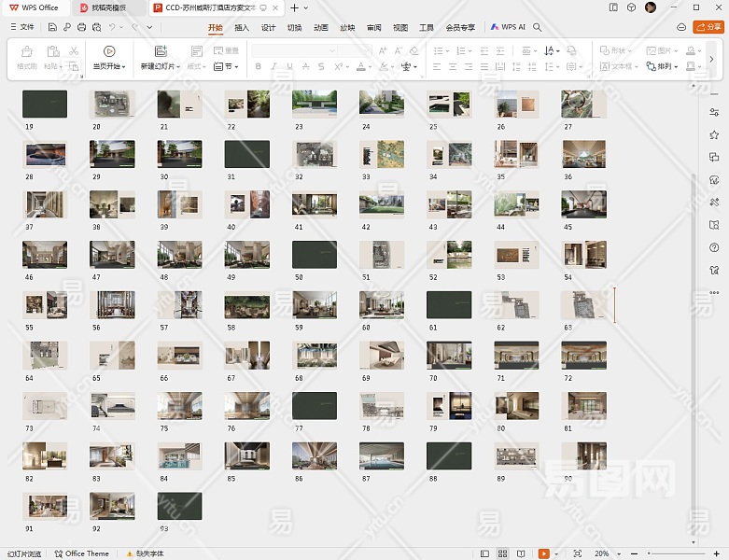Screen dimensions: 729x560
Task: Open the settings sliders icon in sidebar
Action: [x=714, y=112]
